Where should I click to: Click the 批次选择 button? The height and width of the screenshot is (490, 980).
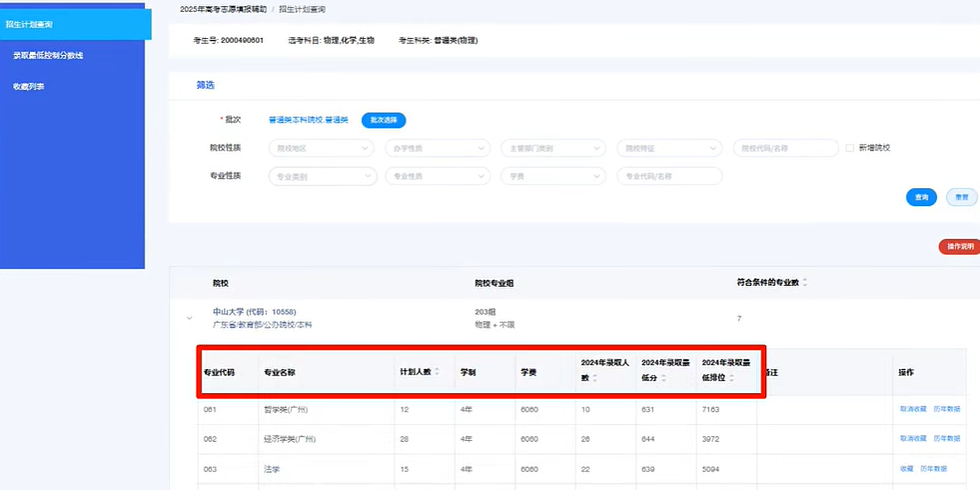(384, 120)
